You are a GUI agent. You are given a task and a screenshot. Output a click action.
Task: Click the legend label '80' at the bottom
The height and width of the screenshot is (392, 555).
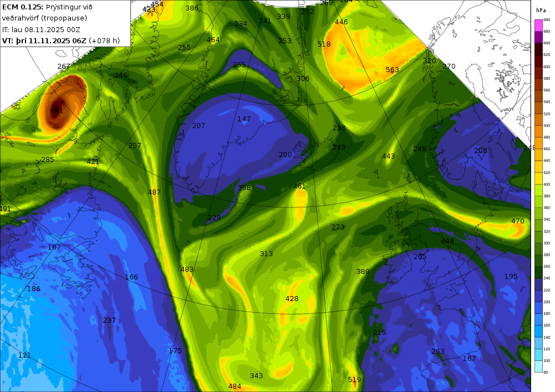(546, 372)
